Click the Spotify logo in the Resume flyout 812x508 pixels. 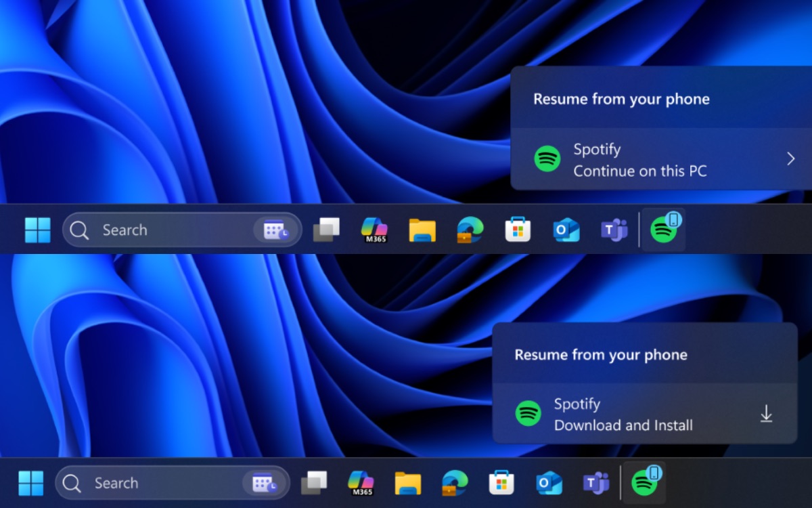(547, 158)
